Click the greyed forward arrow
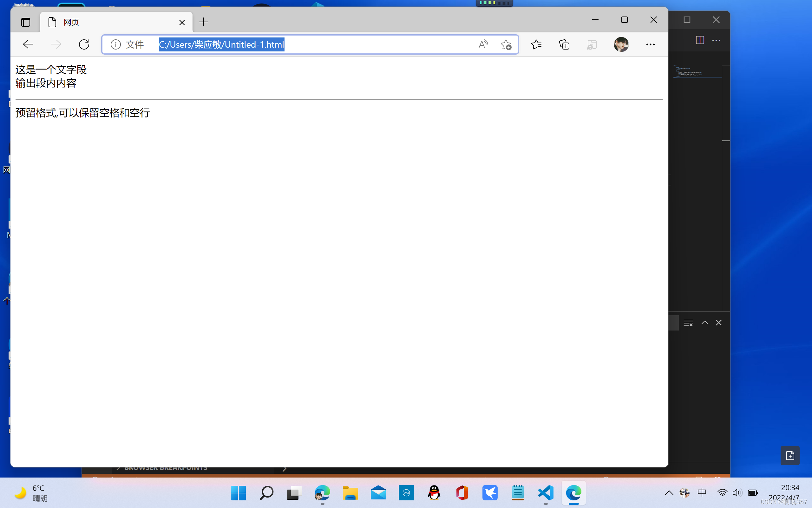 click(56, 44)
